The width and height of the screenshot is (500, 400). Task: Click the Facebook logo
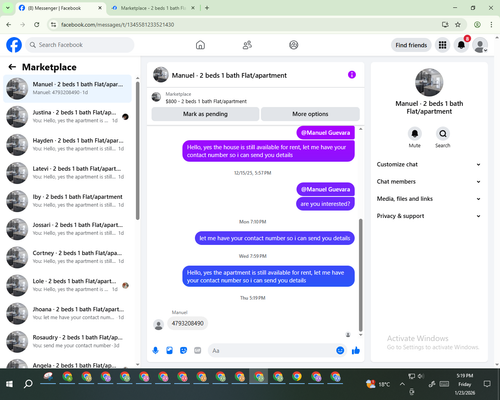[14, 45]
